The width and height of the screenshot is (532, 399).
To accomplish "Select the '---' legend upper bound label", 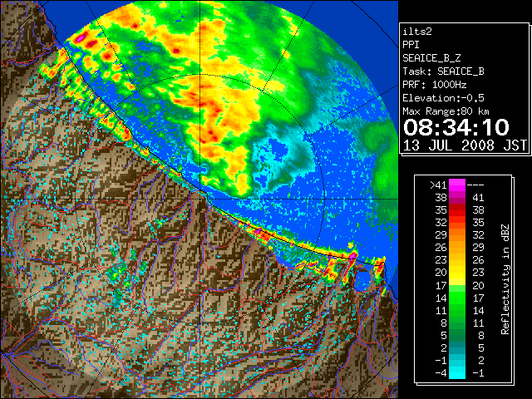I will (475, 185).
